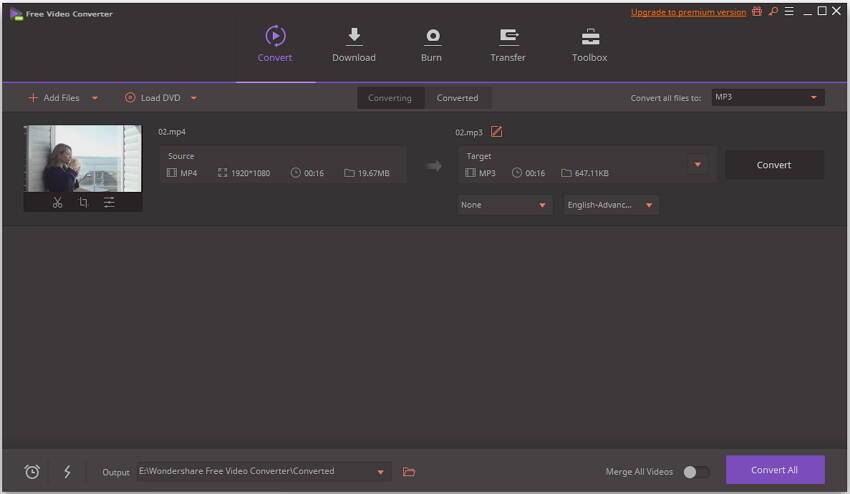Click the key register icon
850x494 pixels.
(x=773, y=11)
